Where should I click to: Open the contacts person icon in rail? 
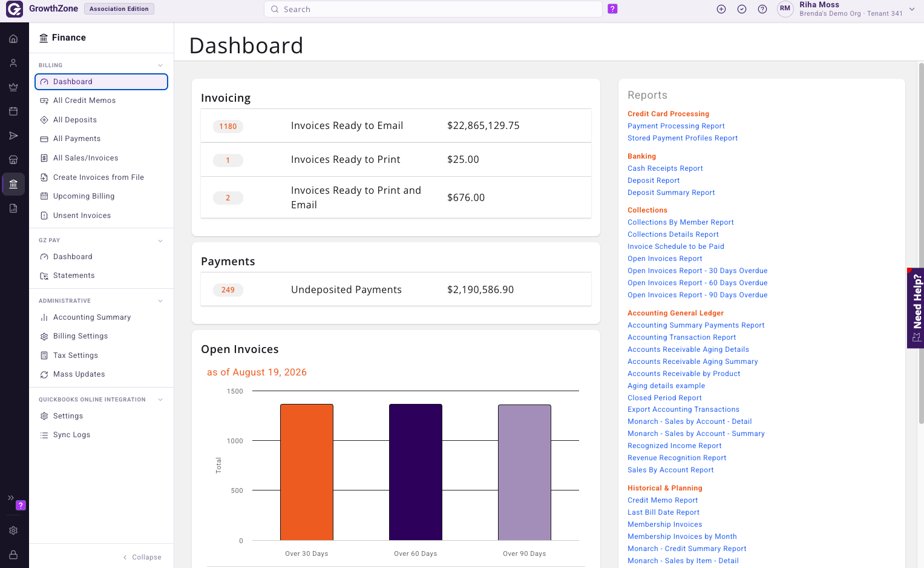click(x=13, y=63)
